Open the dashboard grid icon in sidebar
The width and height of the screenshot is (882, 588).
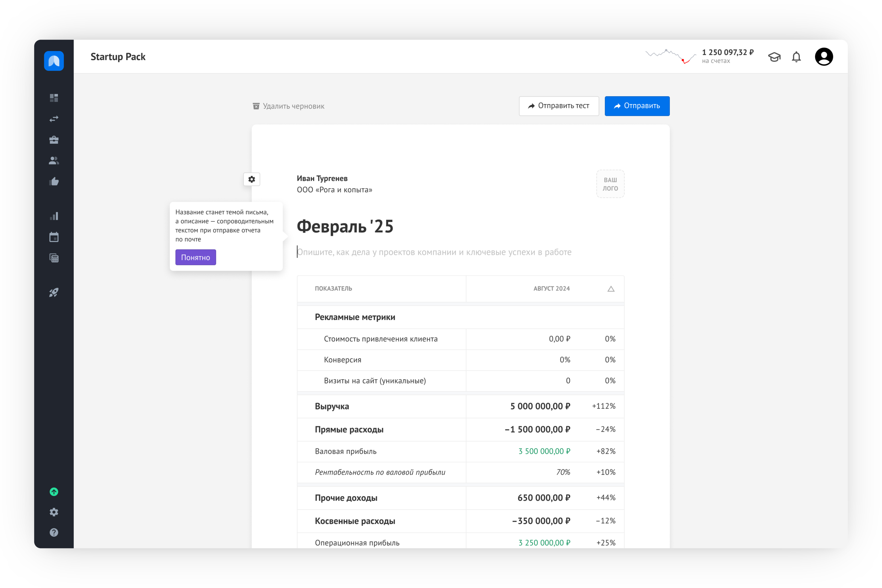coord(54,98)
